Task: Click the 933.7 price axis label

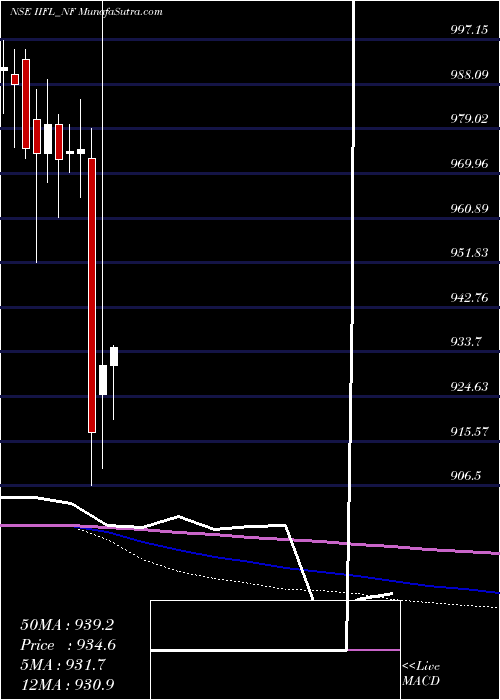Action: click(x=465, y=342)
